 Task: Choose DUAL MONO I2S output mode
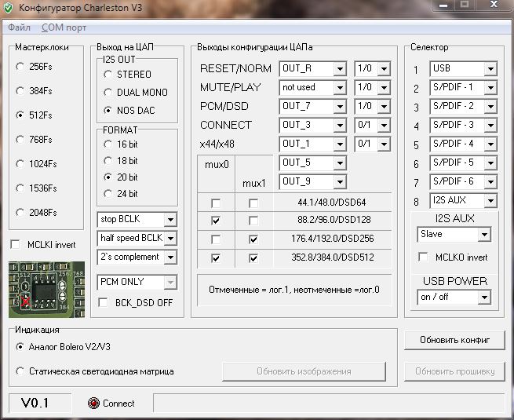coord(108,93)
